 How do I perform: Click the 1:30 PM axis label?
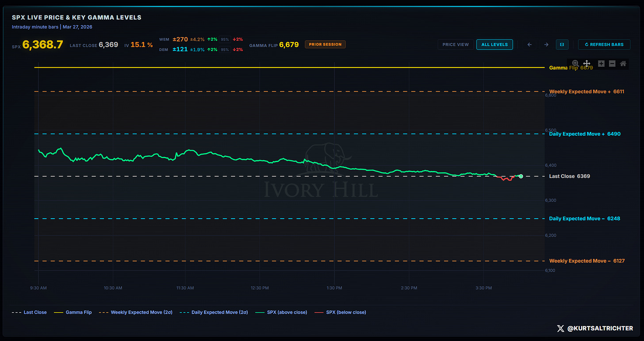pyautogui.click(x=334, y=288)
